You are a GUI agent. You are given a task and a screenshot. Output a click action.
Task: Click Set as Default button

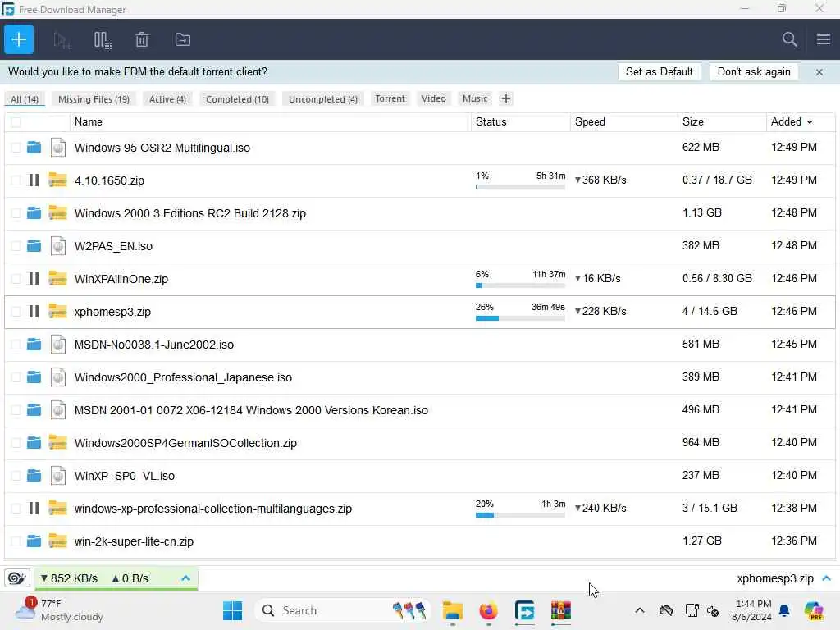pos(659,72)
